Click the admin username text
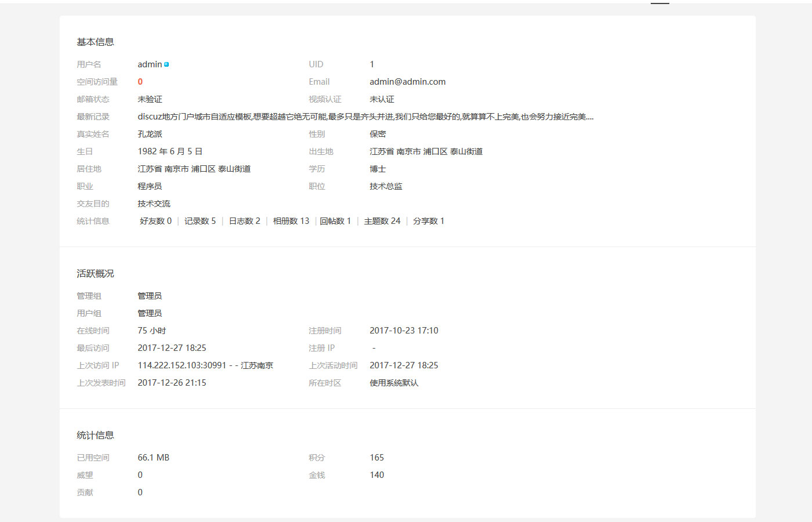Screen dimensions: 812x522 pos(150,64)
